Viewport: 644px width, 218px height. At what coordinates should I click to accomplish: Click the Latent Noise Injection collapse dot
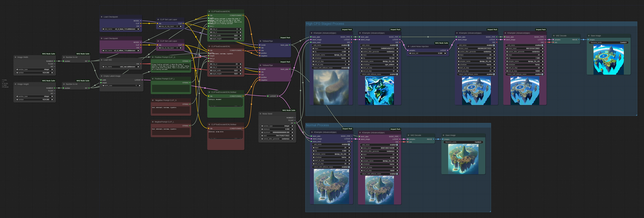[x=408, y=47]
